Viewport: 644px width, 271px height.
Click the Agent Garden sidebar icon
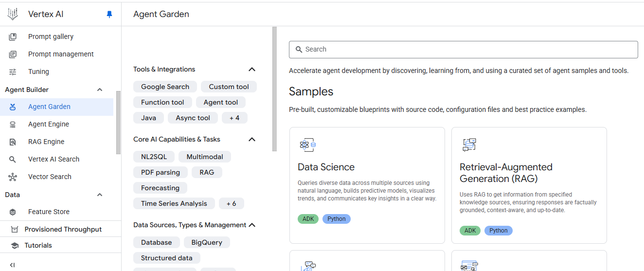[13, 107]
